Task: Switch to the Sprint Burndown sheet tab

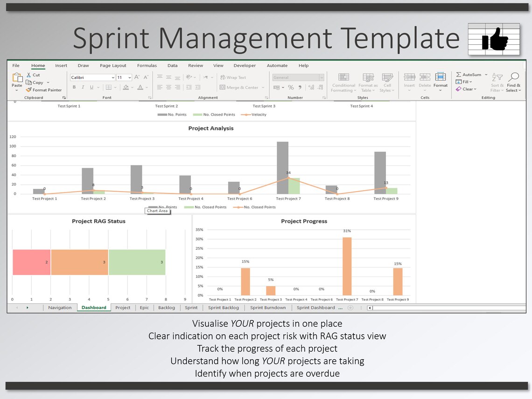Action: tap(268, 308)
